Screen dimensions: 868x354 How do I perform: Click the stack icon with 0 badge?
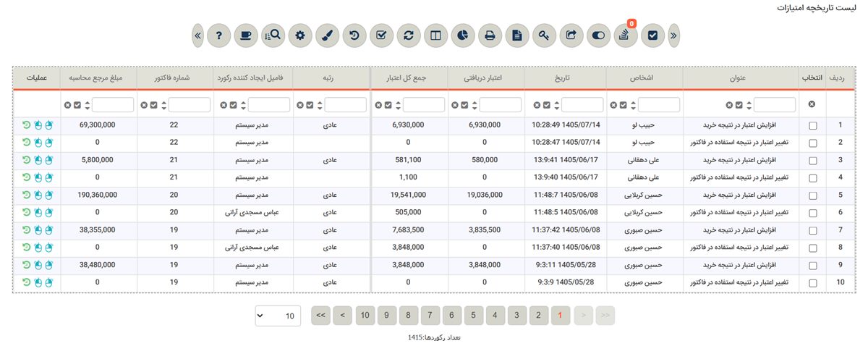coord(626,35)
